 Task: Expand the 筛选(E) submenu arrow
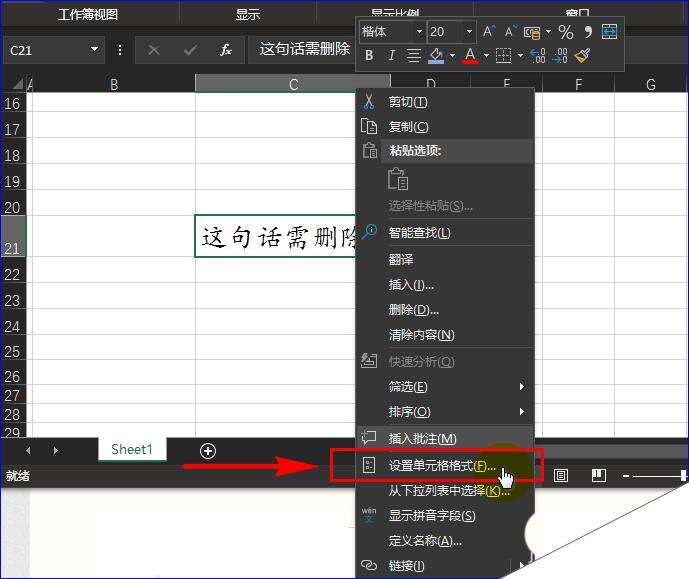coord(522,386)
